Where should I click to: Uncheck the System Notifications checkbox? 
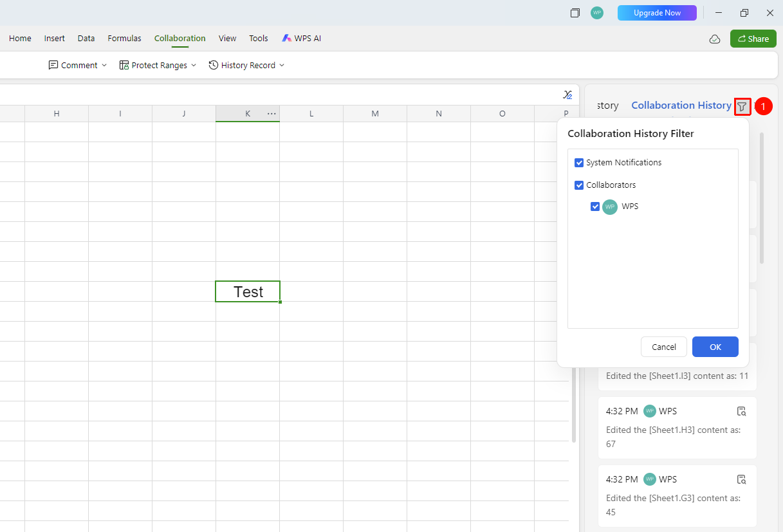(579, 163)
